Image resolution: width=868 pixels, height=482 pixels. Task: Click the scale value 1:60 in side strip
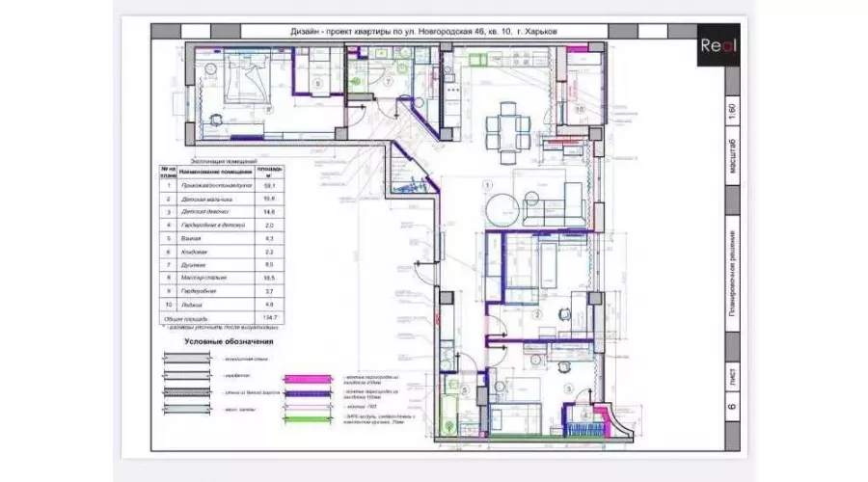732,113
